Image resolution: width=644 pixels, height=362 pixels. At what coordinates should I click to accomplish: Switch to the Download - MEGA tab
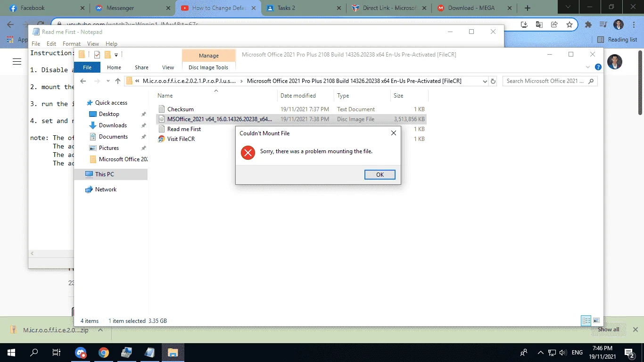coord(474,8)
